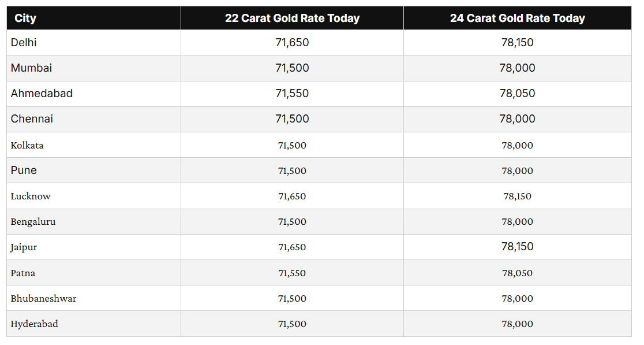The width and height of the screenshot is (644, 345).
Task: Click the Kolkata city name
Action: pyautogui.click(x=27, y=145)
